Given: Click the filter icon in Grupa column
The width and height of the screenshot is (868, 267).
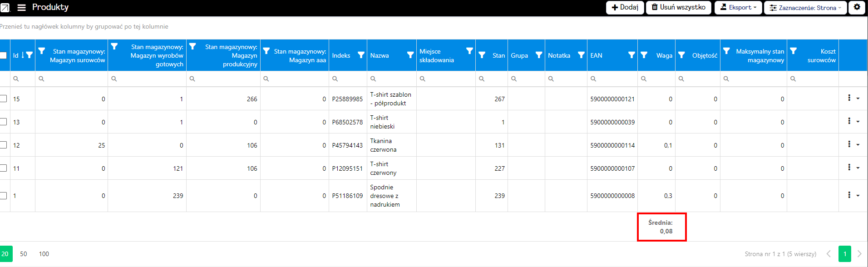Looking at the screenshot, I should click(539, 55).
